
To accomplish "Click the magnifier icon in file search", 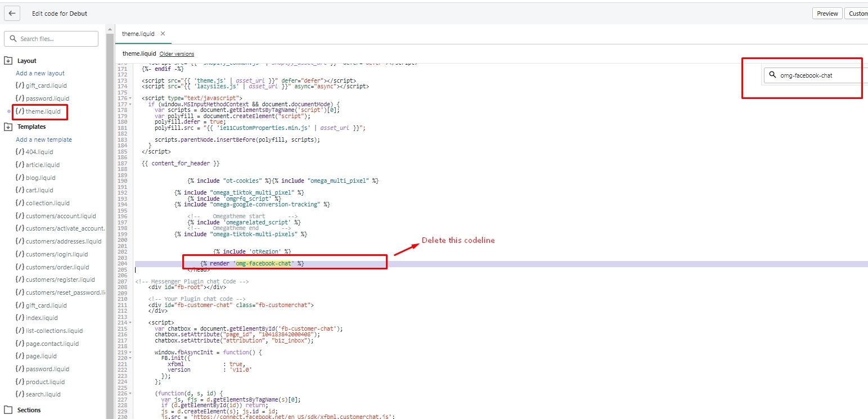I will [x=14, y=39].
